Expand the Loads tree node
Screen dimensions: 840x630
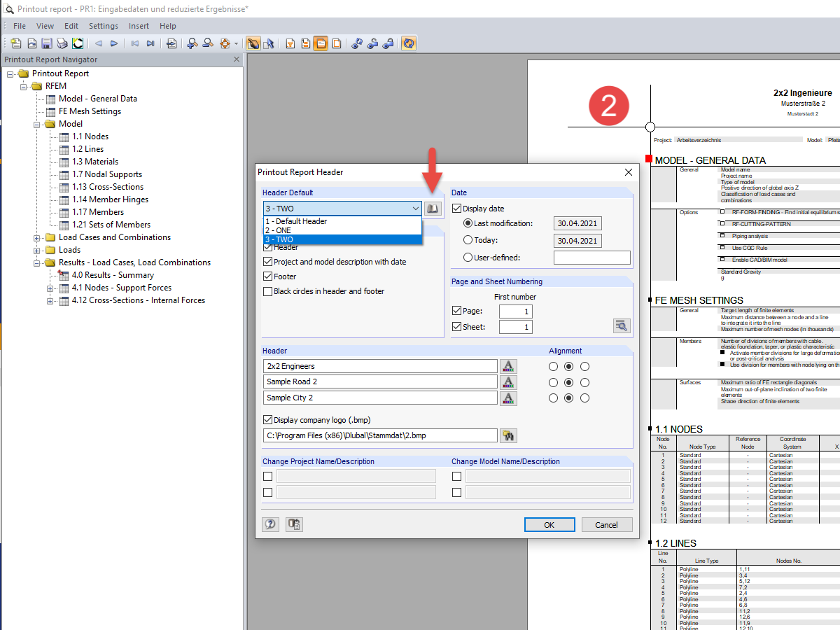[37, 250]
